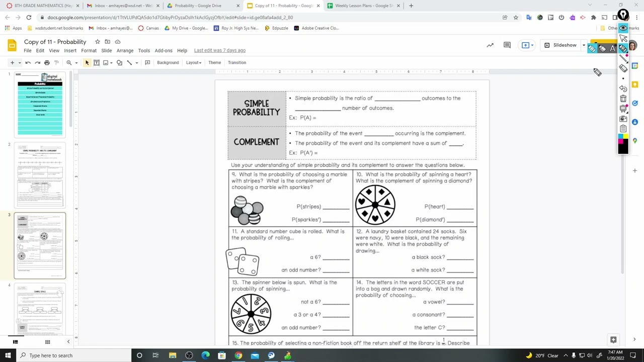The width and height of the screenshot is (644, 362).
Task: Collapse the filmstrip panel with arrow
Action: (68, 342)
